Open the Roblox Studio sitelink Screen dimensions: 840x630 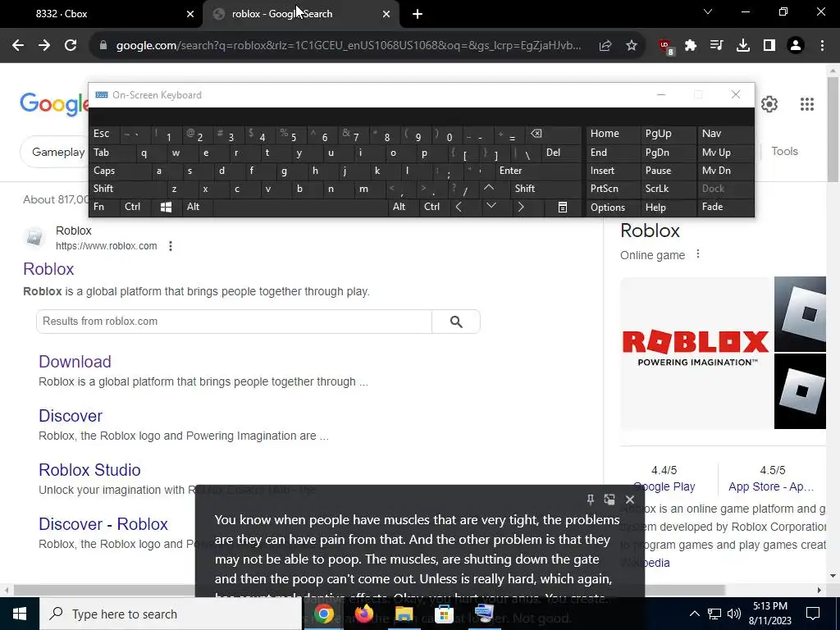(89, 470)
